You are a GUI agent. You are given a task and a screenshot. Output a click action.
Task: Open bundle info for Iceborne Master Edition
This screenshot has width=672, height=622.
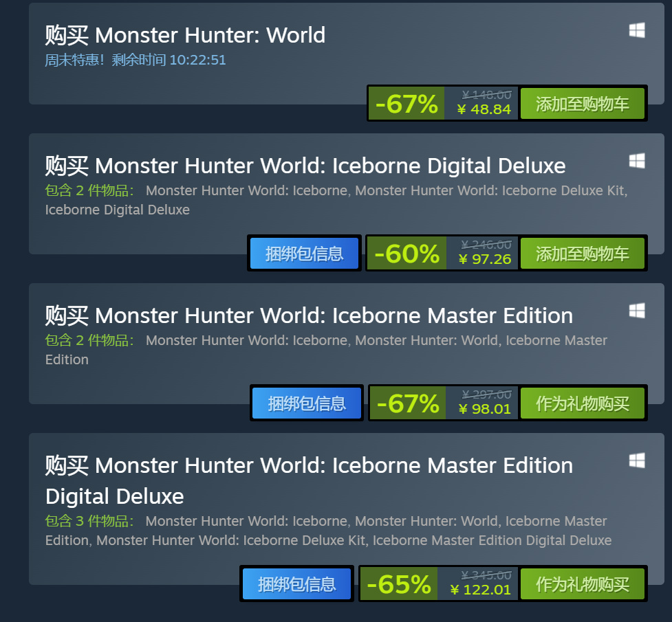307,403
